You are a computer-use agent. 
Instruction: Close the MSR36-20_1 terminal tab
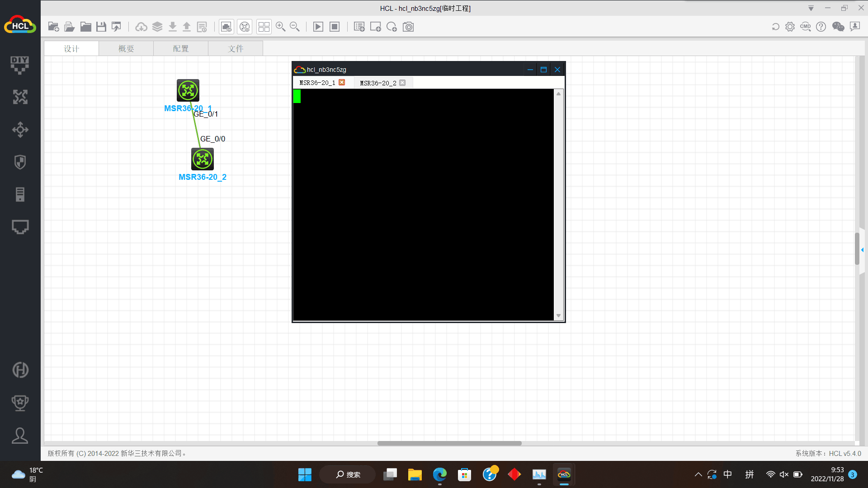(x=342, y=82)
